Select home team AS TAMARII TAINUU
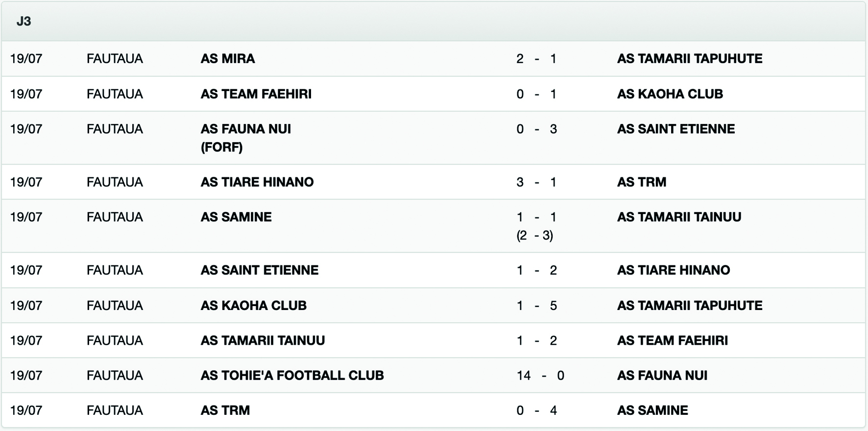 coord(263,340)
